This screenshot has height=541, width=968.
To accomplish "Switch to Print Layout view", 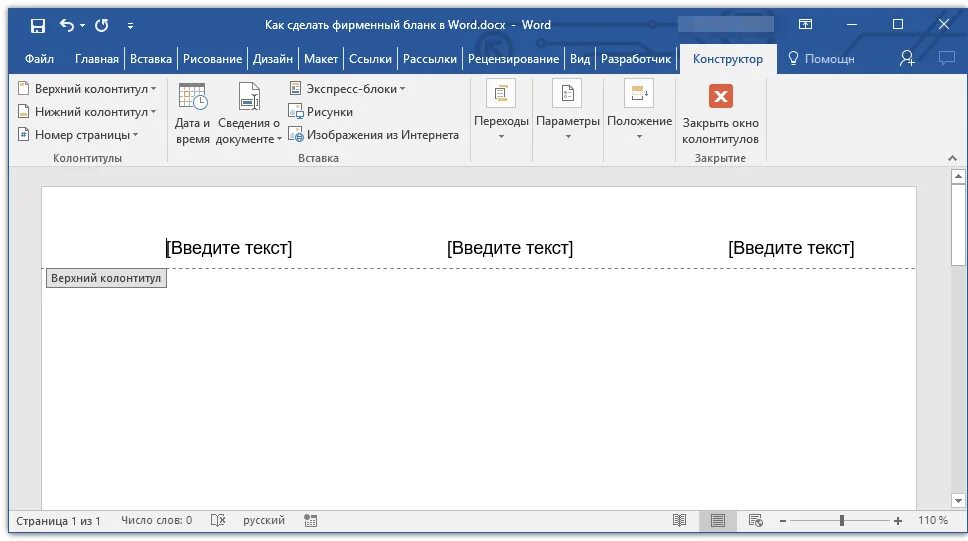I will coord(717,521).
